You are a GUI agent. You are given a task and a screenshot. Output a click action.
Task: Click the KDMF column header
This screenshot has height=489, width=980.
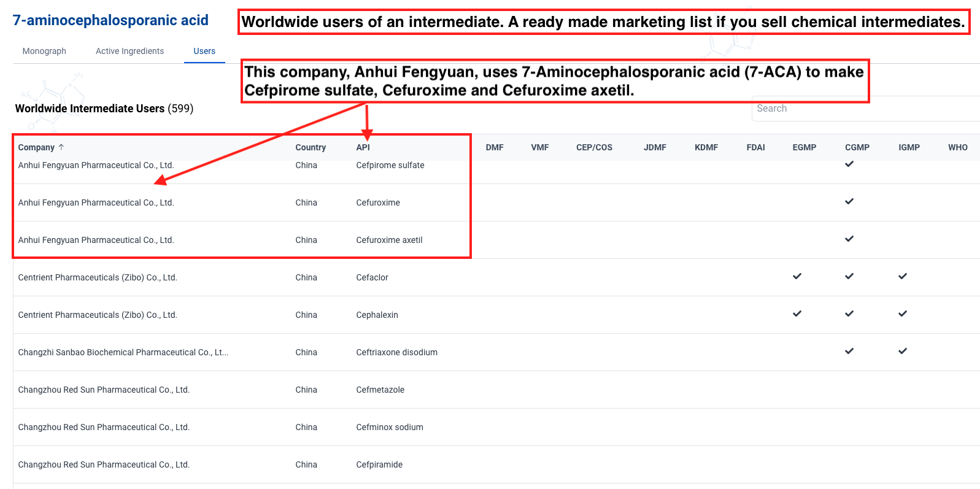[706, 147]
